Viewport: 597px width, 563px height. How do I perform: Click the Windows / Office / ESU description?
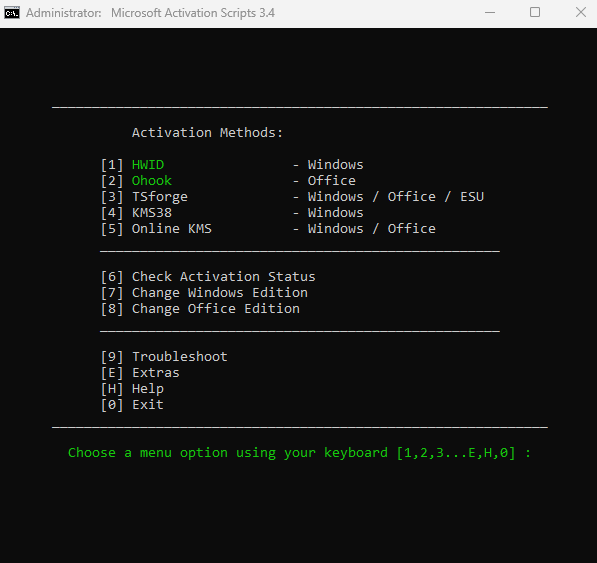pyautogui.click(x=396, y=196)
